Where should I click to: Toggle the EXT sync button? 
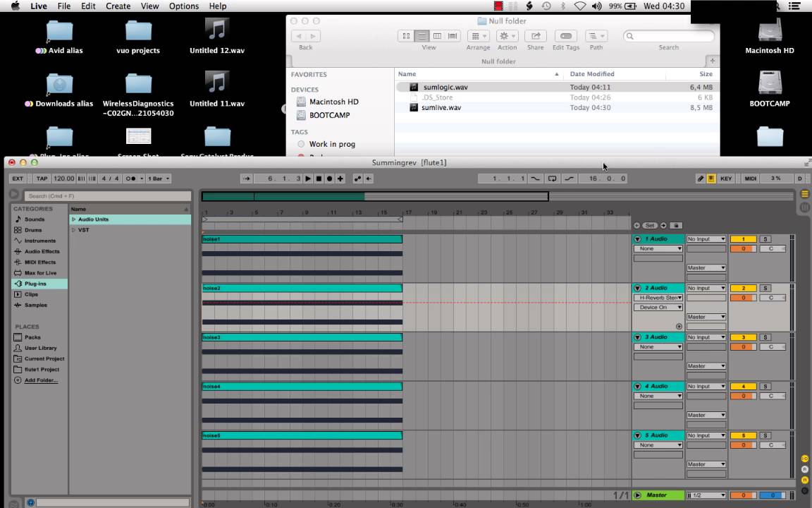(18, 179)
